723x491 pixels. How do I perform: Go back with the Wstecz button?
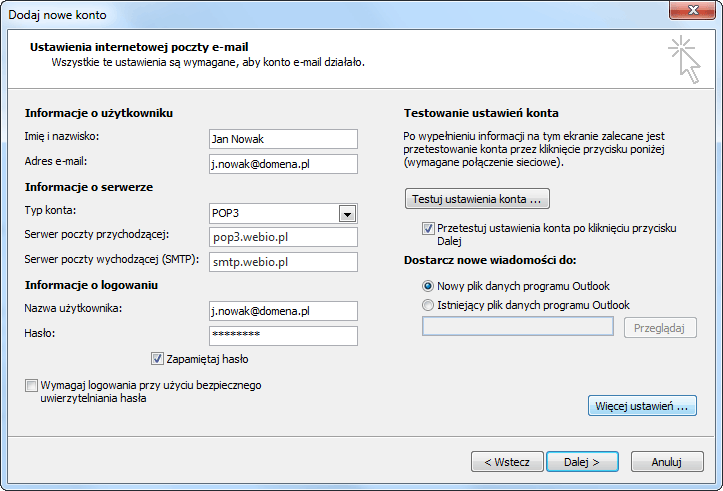(x=507, y=461)
